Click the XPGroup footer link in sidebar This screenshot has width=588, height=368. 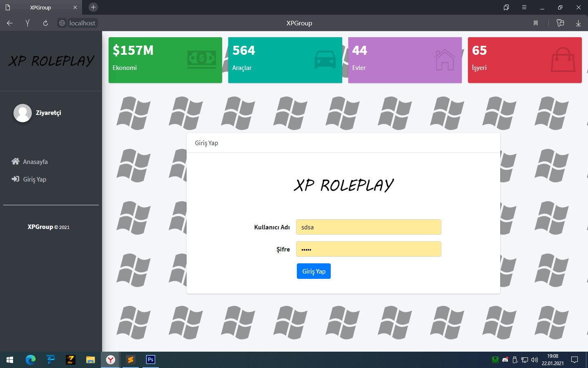pos(40,227)
